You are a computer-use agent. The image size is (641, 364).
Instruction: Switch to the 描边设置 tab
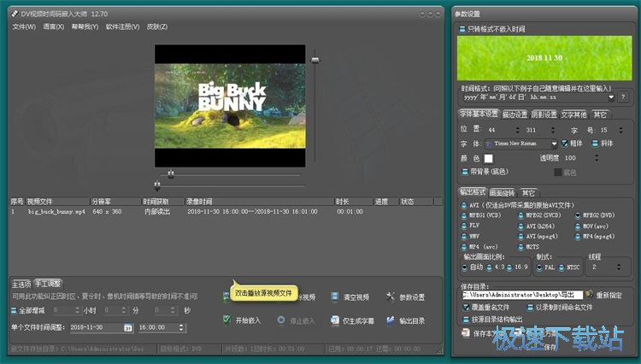point(515,114)
